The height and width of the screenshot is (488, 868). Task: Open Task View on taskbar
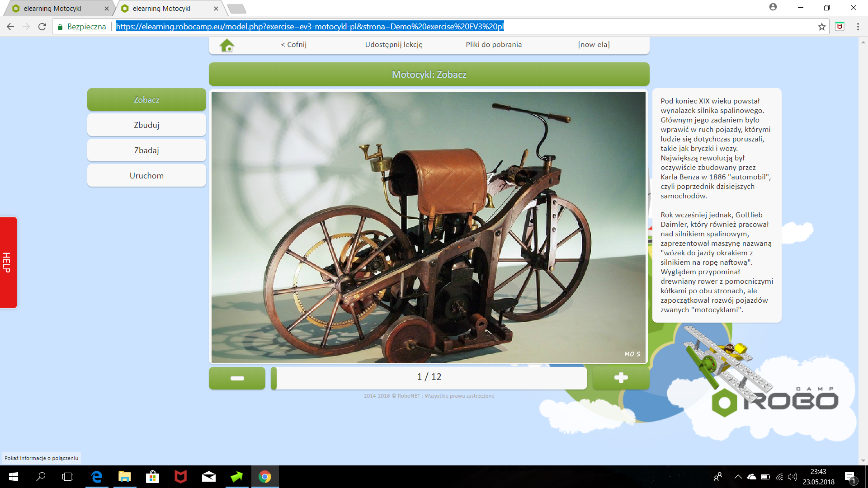coord(68,477)
